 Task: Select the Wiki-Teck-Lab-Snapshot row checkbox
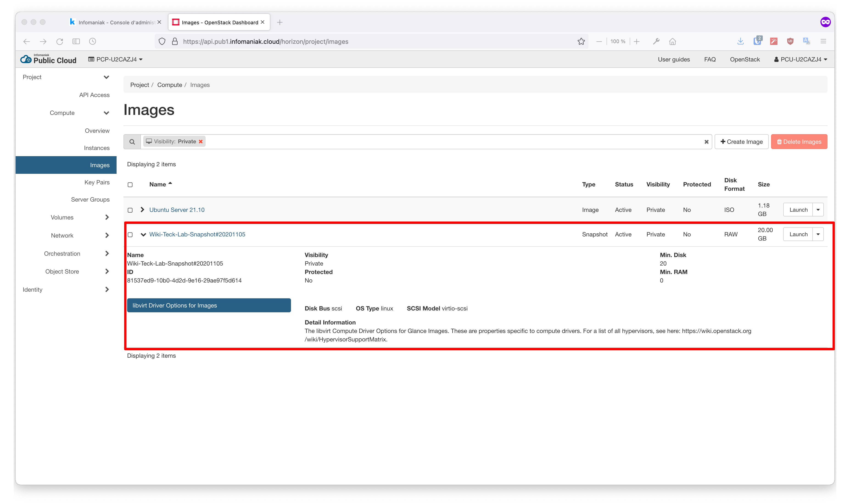pyautogui.click(x=130, y=235)
